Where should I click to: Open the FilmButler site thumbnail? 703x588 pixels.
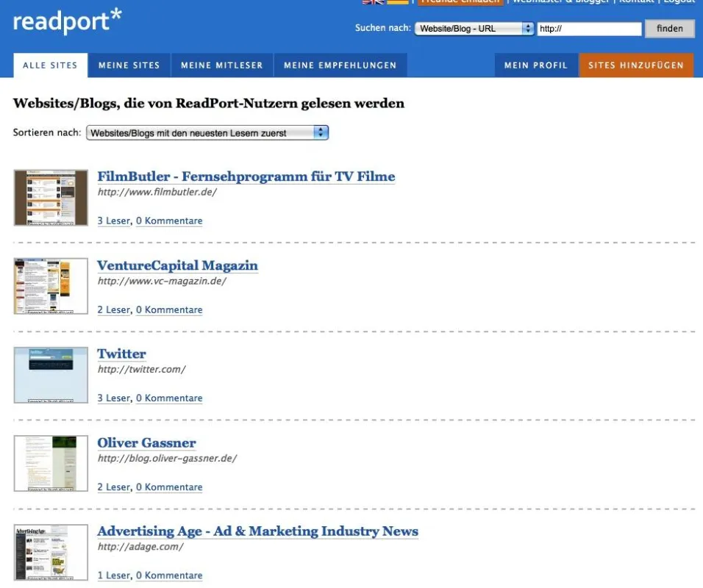[51, 198]
